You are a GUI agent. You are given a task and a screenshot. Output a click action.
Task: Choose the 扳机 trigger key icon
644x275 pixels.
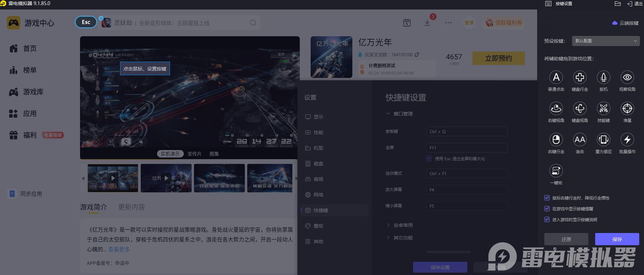pyautogui.click(x=603, y=78)
